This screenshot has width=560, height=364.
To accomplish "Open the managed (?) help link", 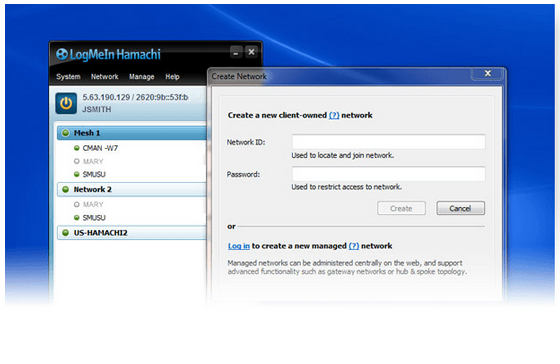I will tap(354, 246).
